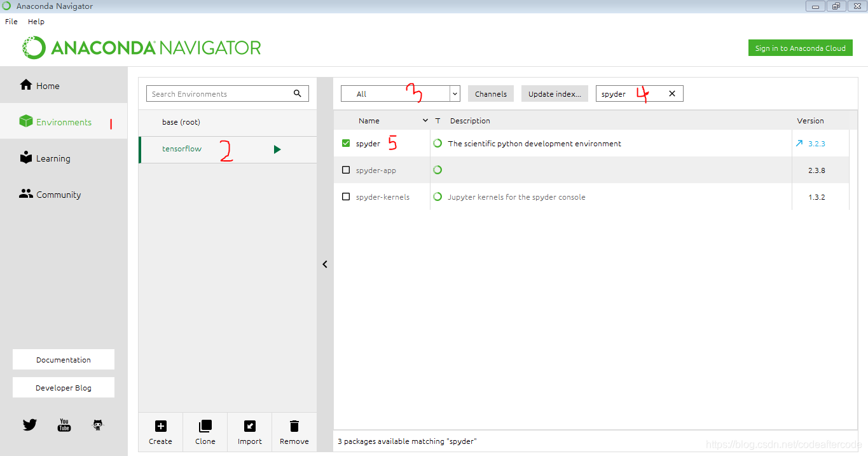Screen dimensions: 868x456
Task: Check the spyder-app package checkbox
Action: (346, 170)
